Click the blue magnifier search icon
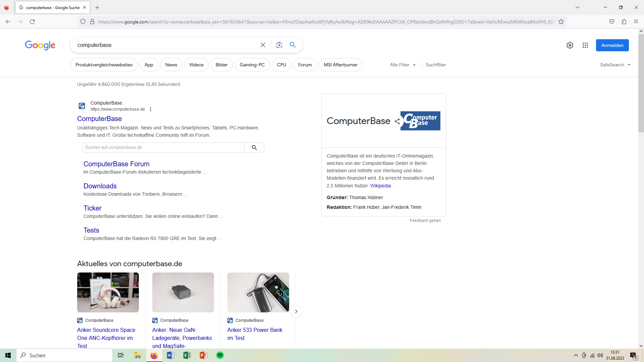Image resolution: width=644 pixels, height=362 pixels. tap(292, 45)
